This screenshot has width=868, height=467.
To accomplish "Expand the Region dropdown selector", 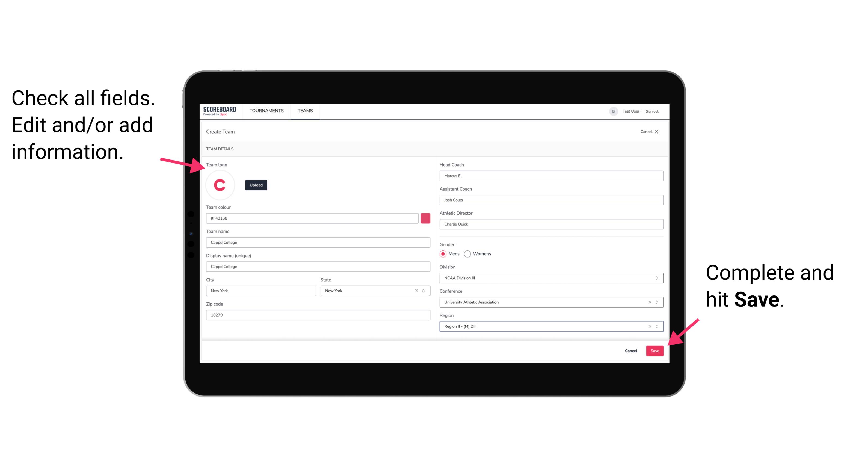I will pyautogui.click(x=656, y=327).
